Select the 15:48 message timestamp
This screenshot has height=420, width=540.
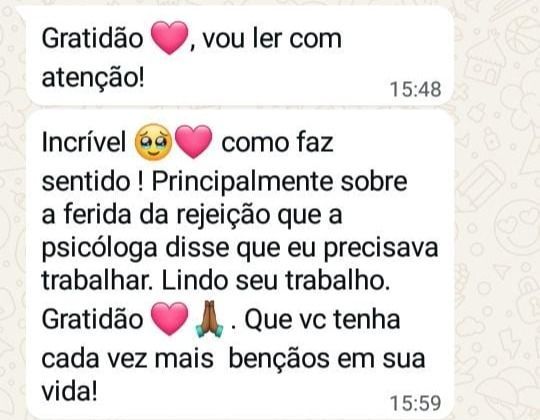415,90
